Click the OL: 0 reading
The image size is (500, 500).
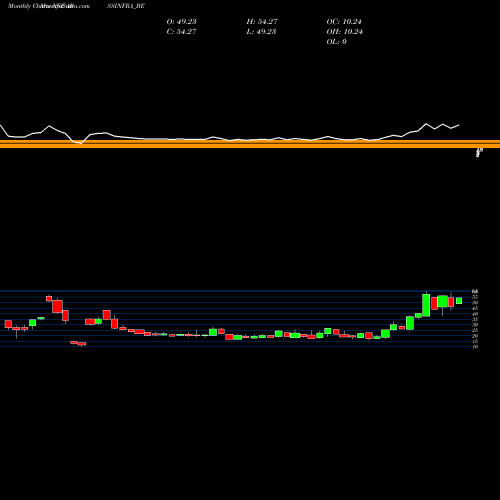tap(337, 41)
